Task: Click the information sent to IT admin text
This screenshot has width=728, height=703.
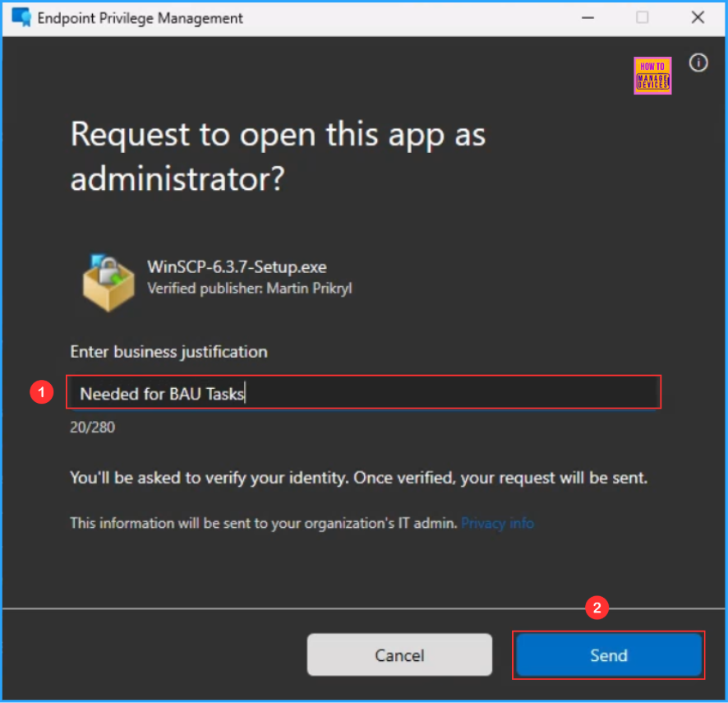Action: click(x=265, y=523)
